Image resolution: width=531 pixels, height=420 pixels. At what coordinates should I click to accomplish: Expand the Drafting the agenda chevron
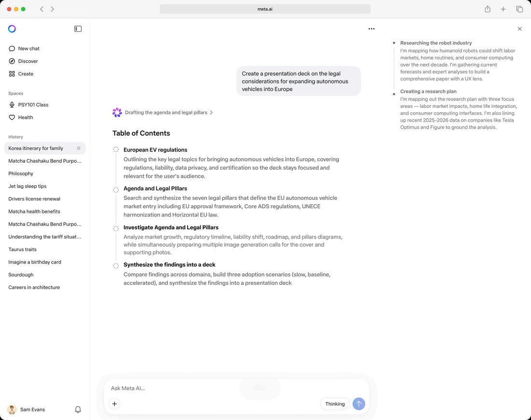tap(211, 112)
